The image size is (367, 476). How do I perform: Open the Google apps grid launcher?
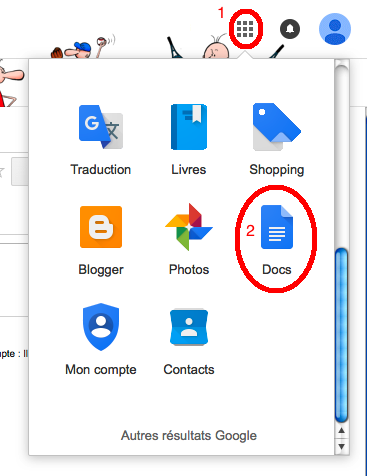tap(245, 29)
